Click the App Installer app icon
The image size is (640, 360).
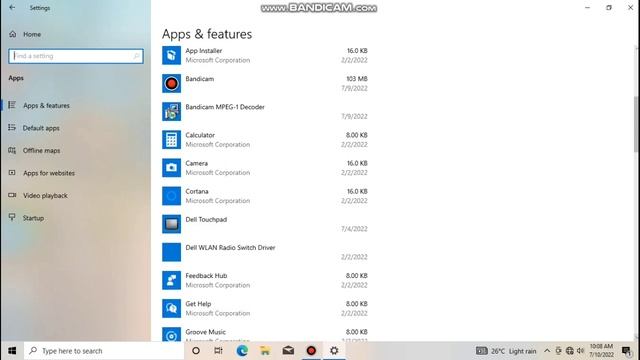171,55
